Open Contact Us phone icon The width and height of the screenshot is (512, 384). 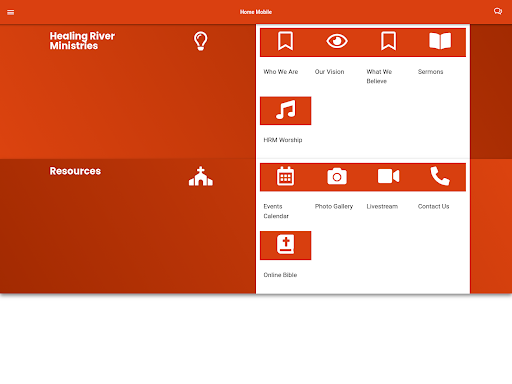440,176
